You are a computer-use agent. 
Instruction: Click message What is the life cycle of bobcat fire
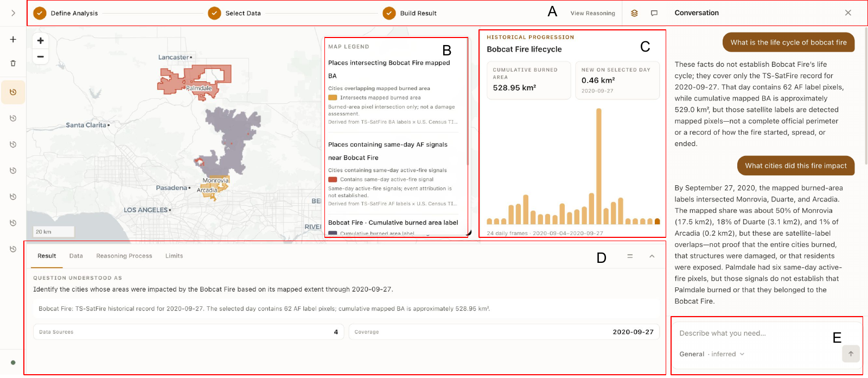pos(788,42)
